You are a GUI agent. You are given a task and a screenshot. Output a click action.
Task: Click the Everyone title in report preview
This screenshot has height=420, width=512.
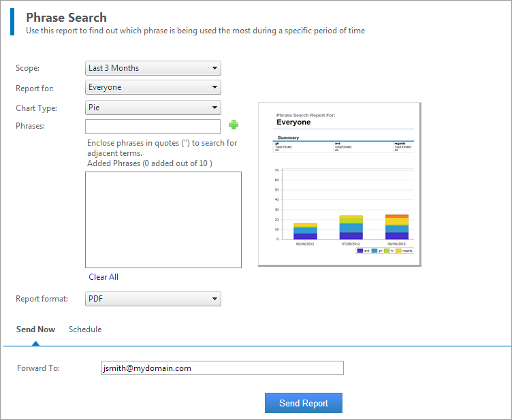click(293, 123)
